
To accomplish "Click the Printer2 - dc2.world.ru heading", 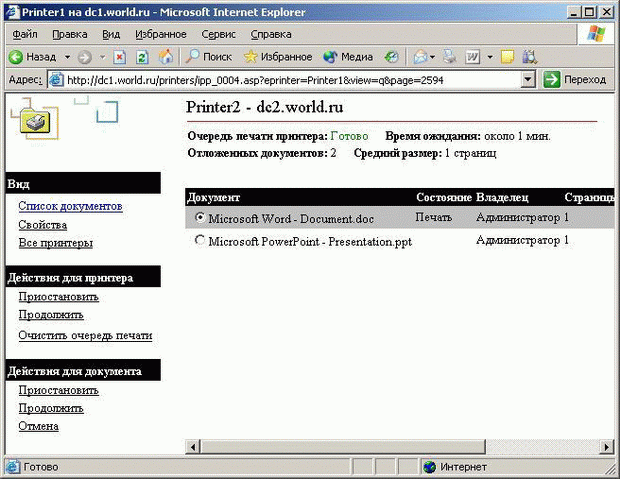I will 265,107.
